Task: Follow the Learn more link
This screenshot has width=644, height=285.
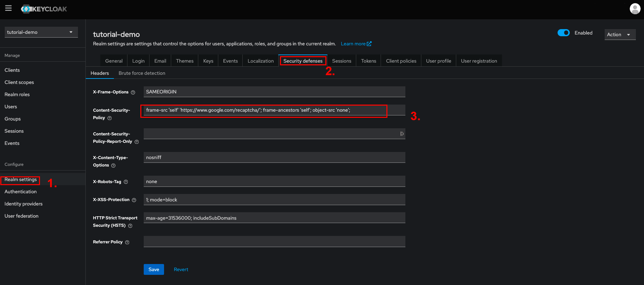Action: 356,44
